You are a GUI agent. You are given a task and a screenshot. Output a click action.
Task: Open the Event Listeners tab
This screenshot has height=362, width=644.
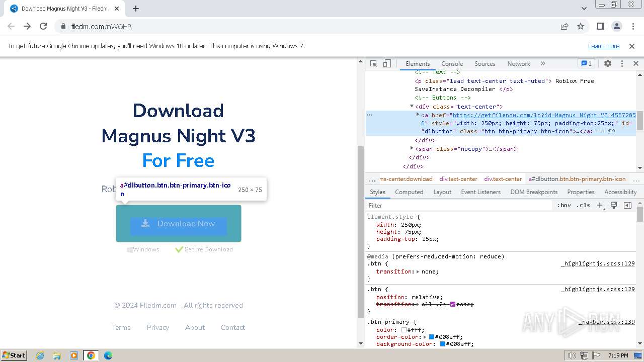[481, 192]
